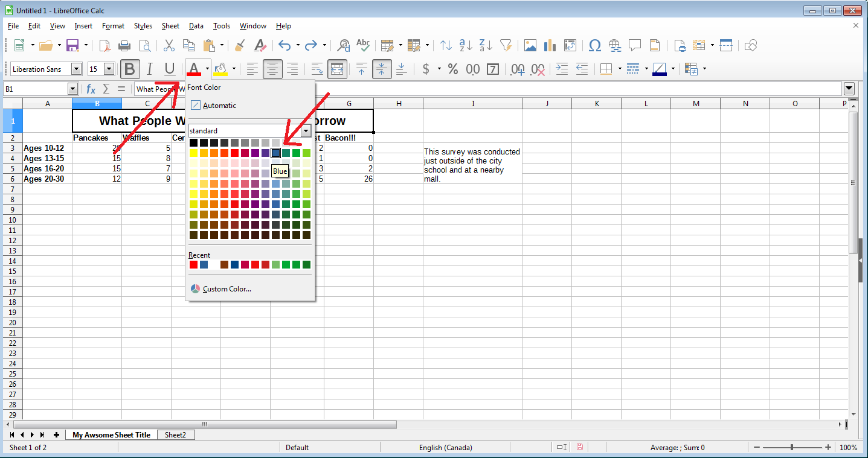Sort ascending with the A-Z icon
Viewport: 868px width, 458px height.
pyautogui.click(x=466, y=45)
